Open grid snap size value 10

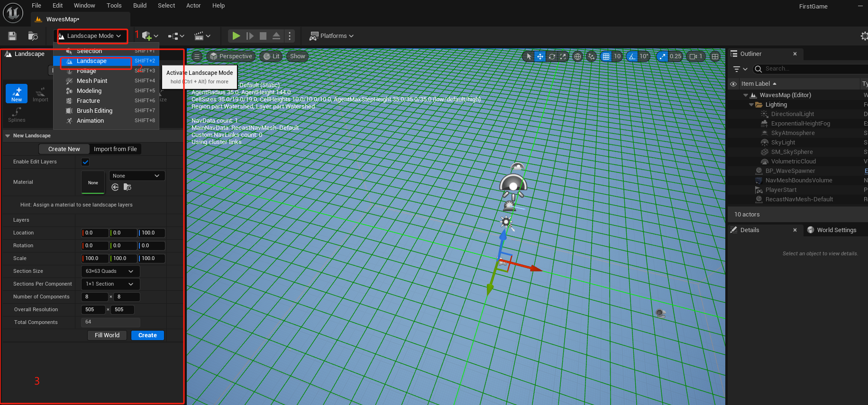pos(617,56)
